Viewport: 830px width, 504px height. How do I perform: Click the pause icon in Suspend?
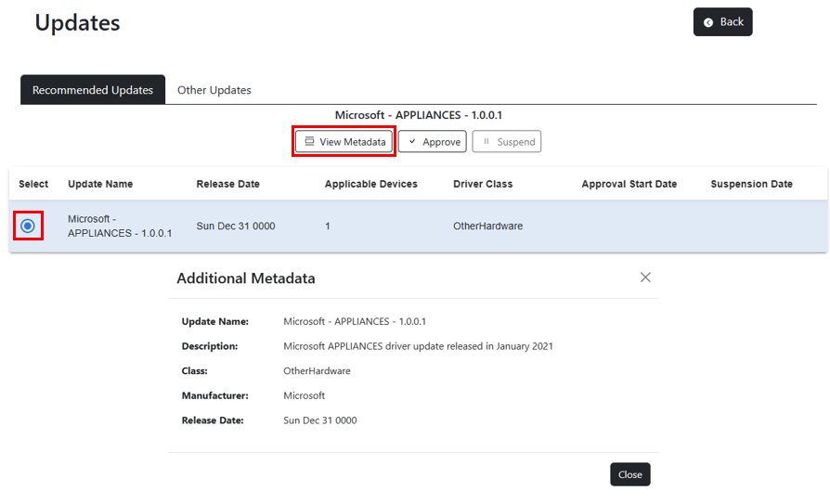tap(486, 141)
